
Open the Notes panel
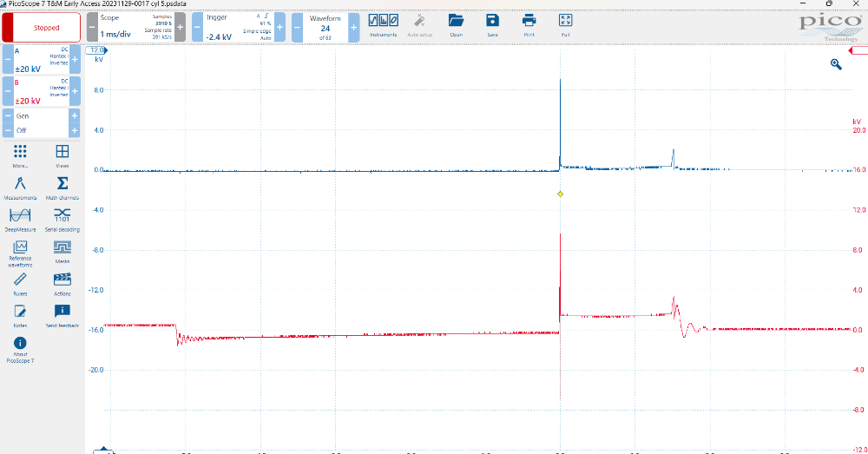point(20,315)
